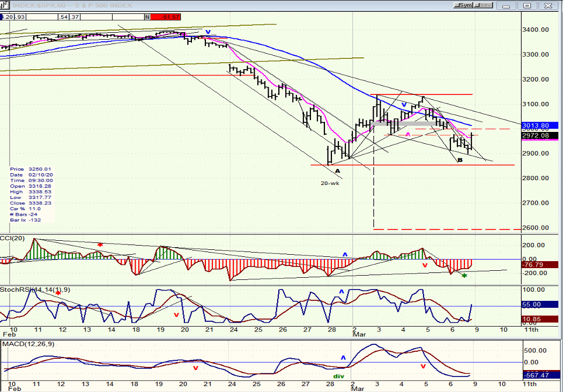This screenshot has width=563, height=392.
Task: Select the green div annotation on MACD
Action: click(338, 376)
